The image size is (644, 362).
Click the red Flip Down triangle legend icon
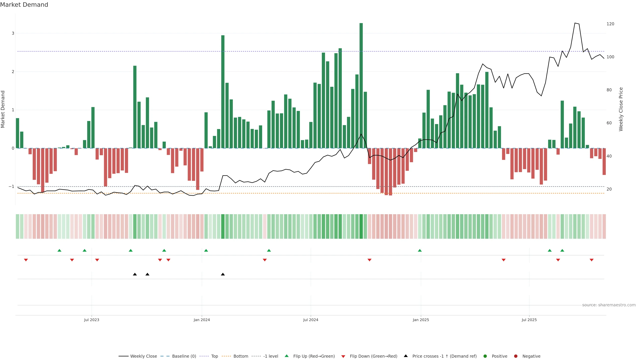pos(343,356)
